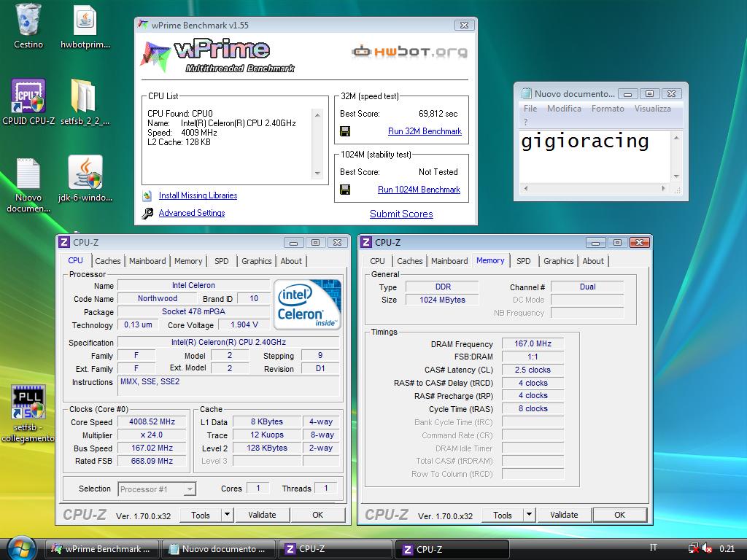Click the hwbot.org logo in wPrime
This screenshot has height=560, width=747.
[410, 51]
